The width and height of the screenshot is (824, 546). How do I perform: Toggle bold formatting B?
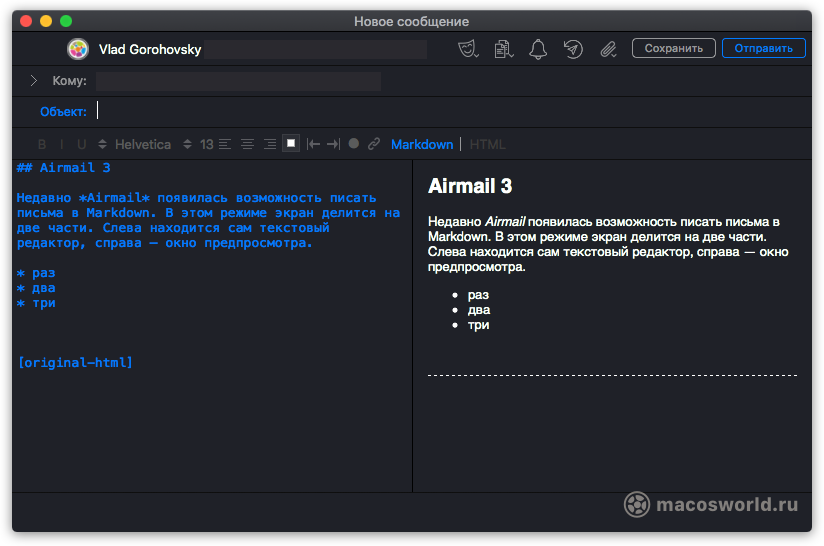tap(42, 145)
